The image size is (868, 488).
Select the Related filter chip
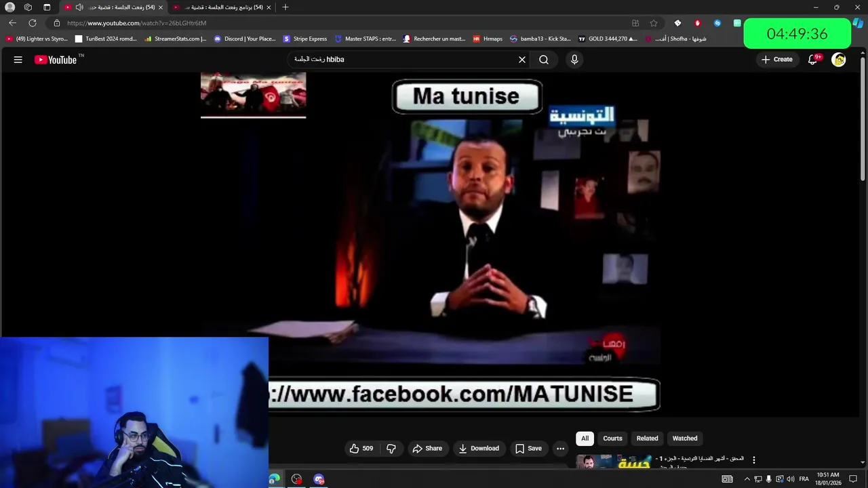[x=647, y=439]
